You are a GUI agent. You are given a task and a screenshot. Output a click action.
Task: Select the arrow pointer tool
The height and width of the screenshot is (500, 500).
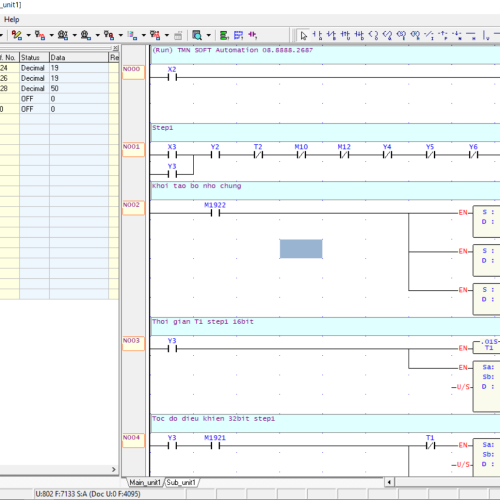[x=303, y=35]
